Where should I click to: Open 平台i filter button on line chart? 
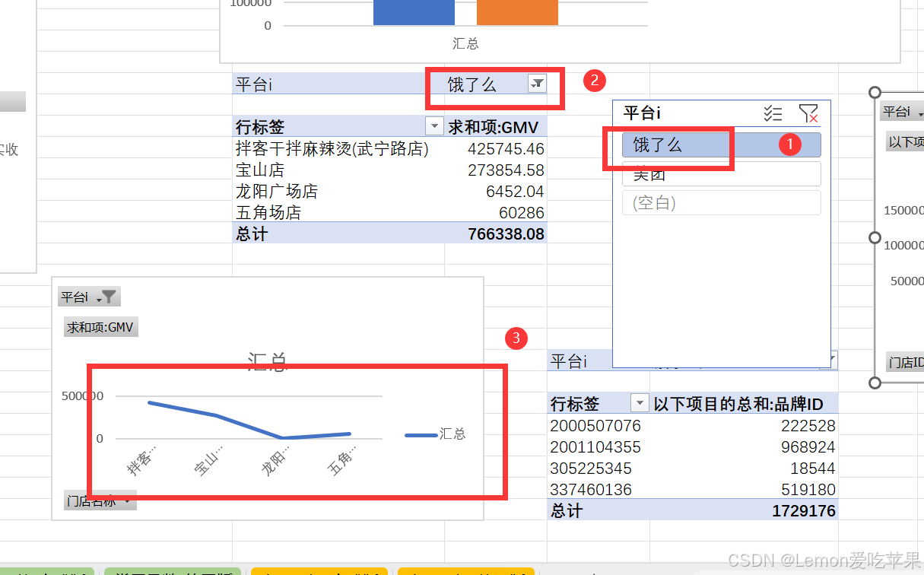pos(89,297)
